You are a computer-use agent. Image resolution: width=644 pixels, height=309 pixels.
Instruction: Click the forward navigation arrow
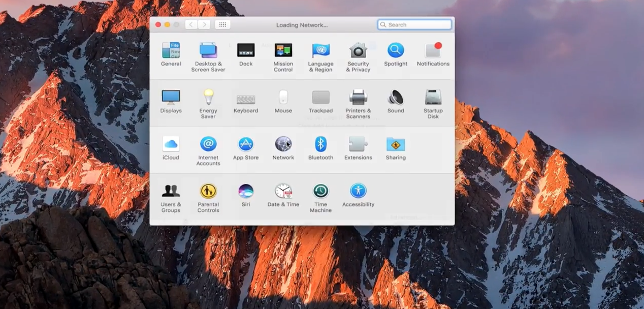tap(204, 24)
